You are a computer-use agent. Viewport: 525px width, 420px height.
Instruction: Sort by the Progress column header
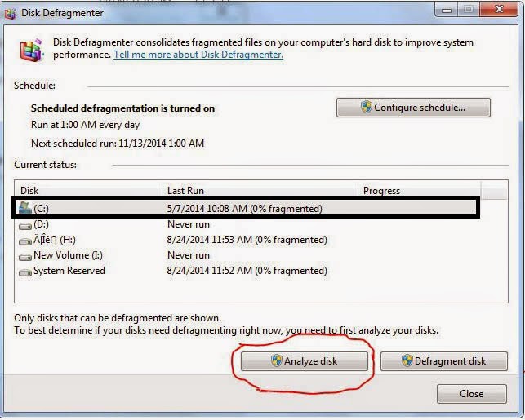click(420, 191)
